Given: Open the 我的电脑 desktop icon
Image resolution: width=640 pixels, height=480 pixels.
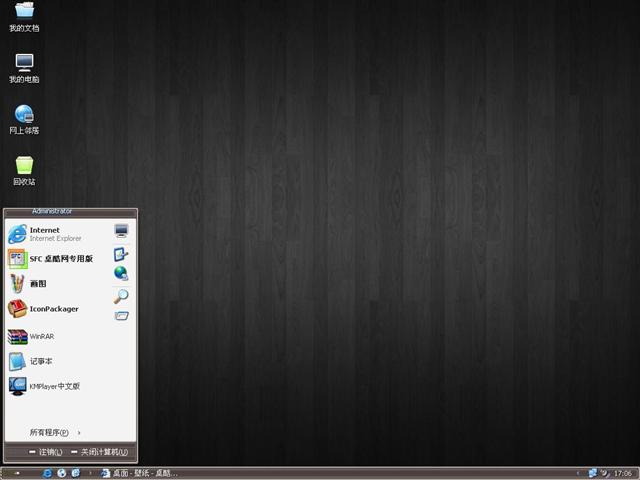Looking at the screenshot, I should point(24,68).
